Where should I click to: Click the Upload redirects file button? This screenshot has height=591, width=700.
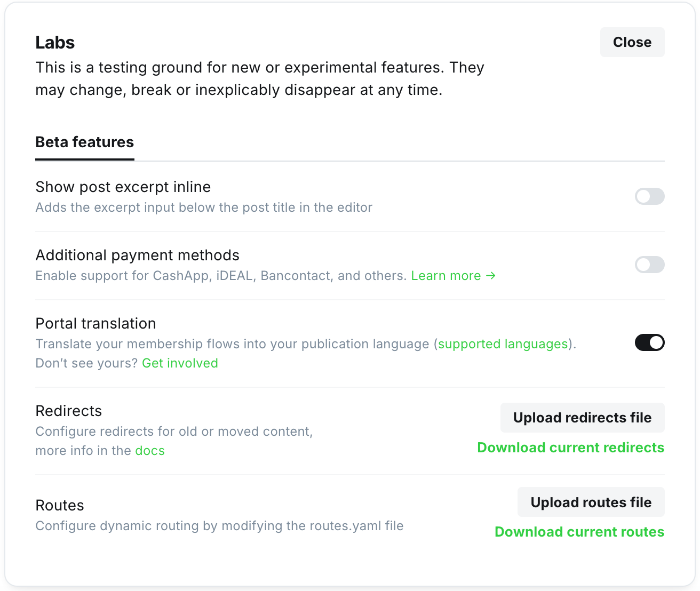pos(582,418)
